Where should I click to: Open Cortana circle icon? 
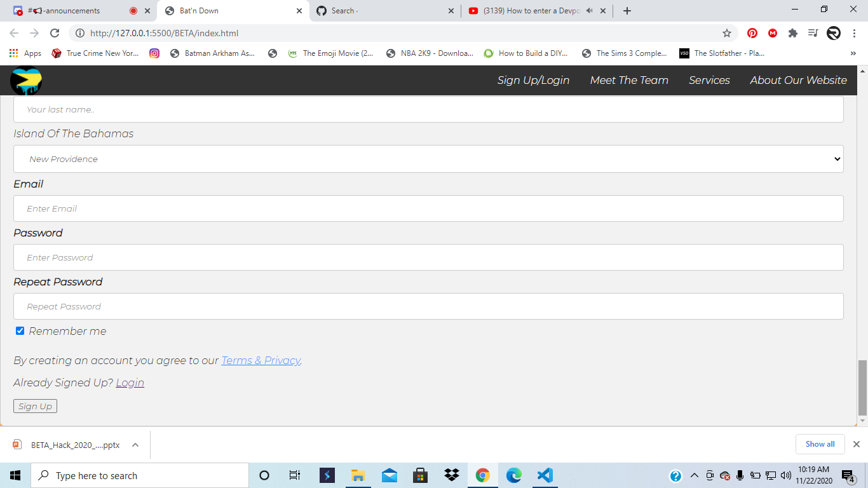264,475
